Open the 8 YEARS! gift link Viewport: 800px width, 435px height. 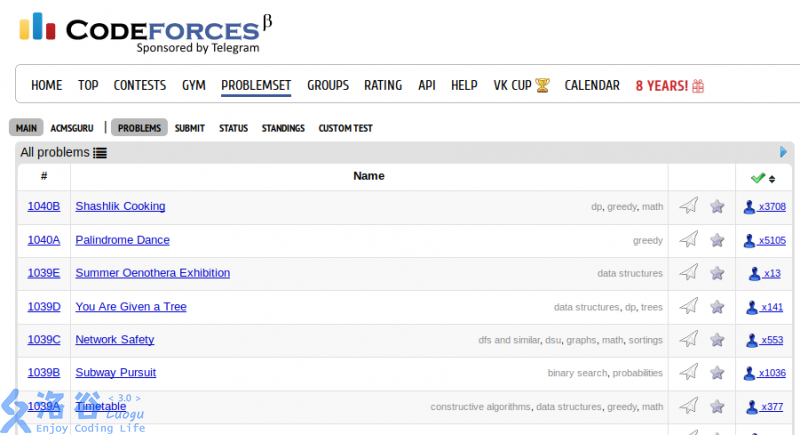click(670, 86)
